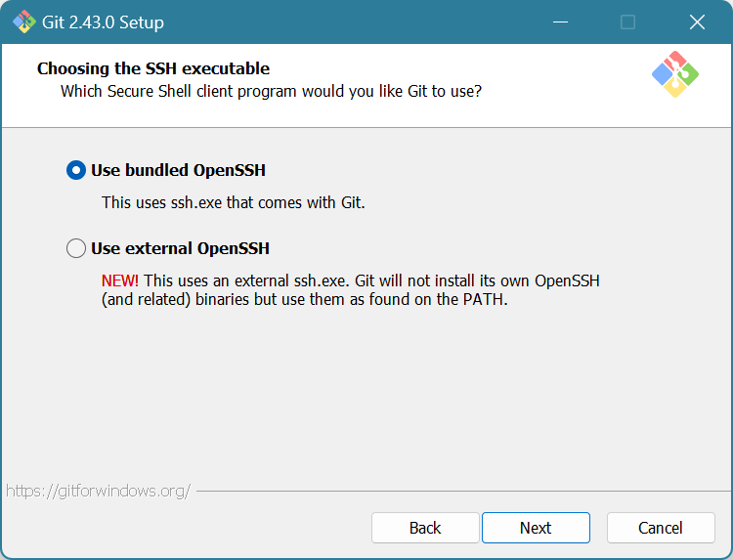
Task: Click the "Use bundled OpenSSH" label text
Action: point(178,170)
